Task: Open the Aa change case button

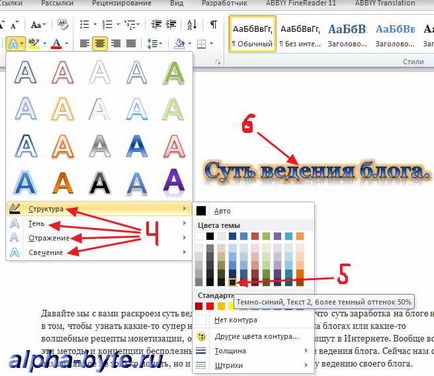Action: (38, 25)
